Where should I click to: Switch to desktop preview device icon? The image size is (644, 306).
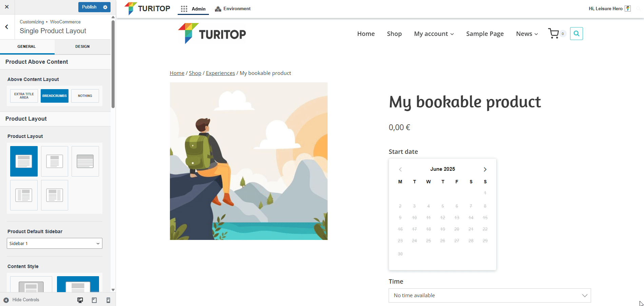[80, 300]
